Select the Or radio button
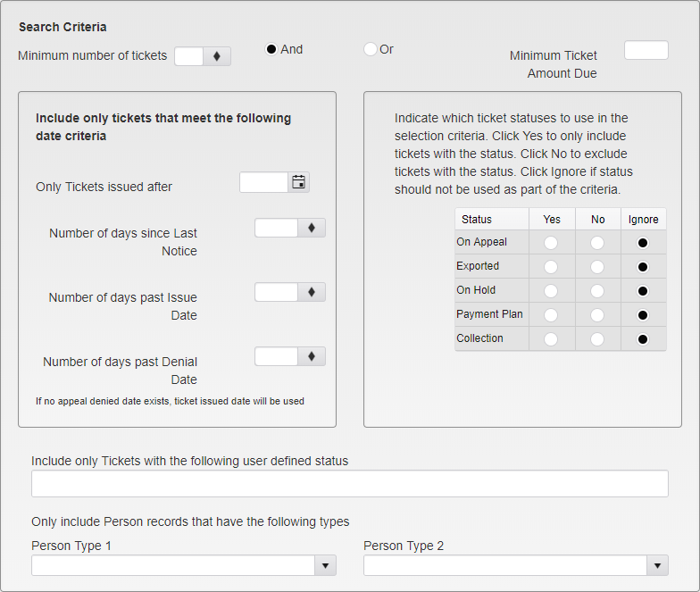 [x=370, y=49]
